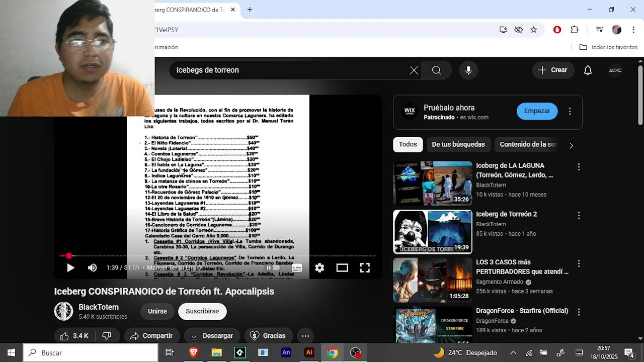Image resolution: width=644 pixels, height=362 pixels.
Task: Open the extensions puzzle icon
Action: [575, 30]
